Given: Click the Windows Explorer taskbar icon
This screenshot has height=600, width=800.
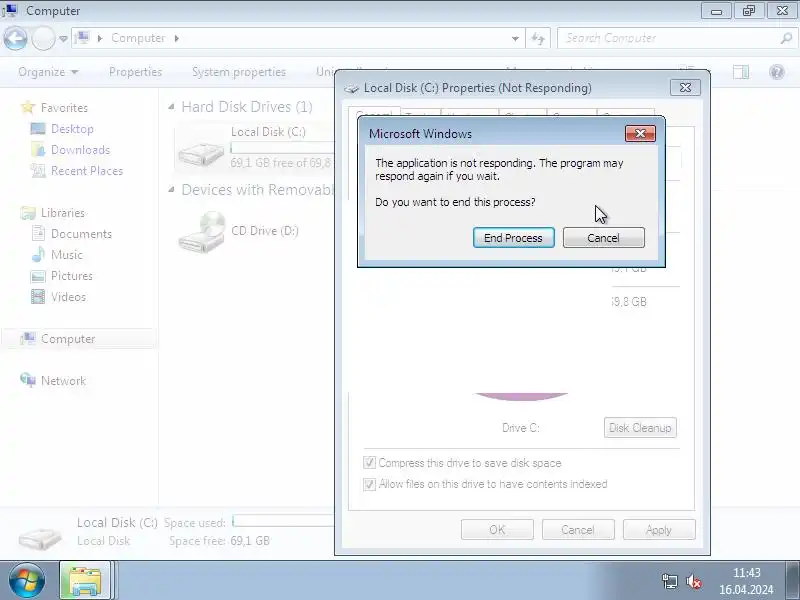Looking at the screenshot, I should [85, 581].
